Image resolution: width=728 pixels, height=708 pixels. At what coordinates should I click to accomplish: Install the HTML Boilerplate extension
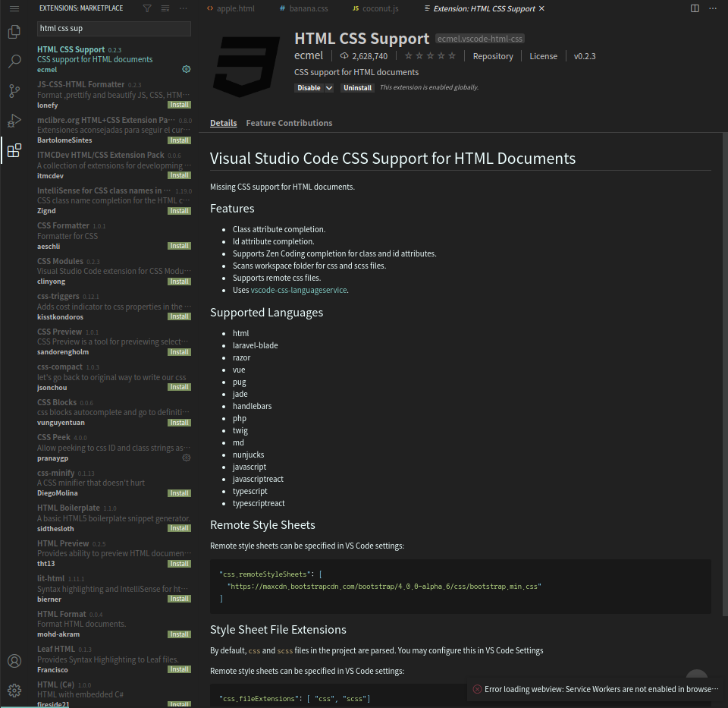179,528
